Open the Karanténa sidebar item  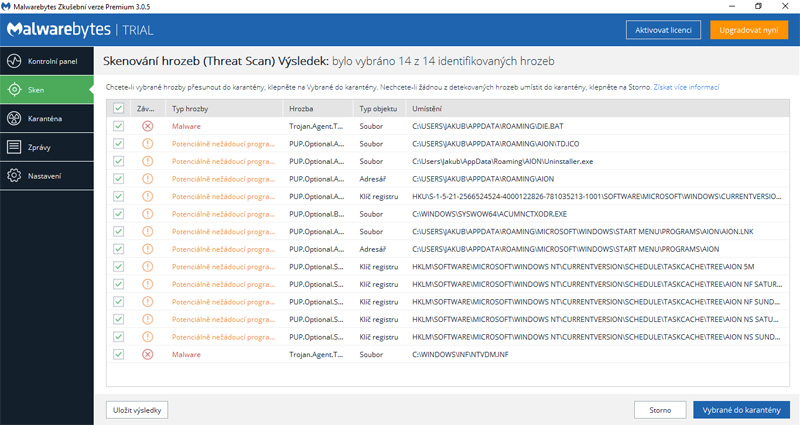pyautogui.click(x=47, y=118)
